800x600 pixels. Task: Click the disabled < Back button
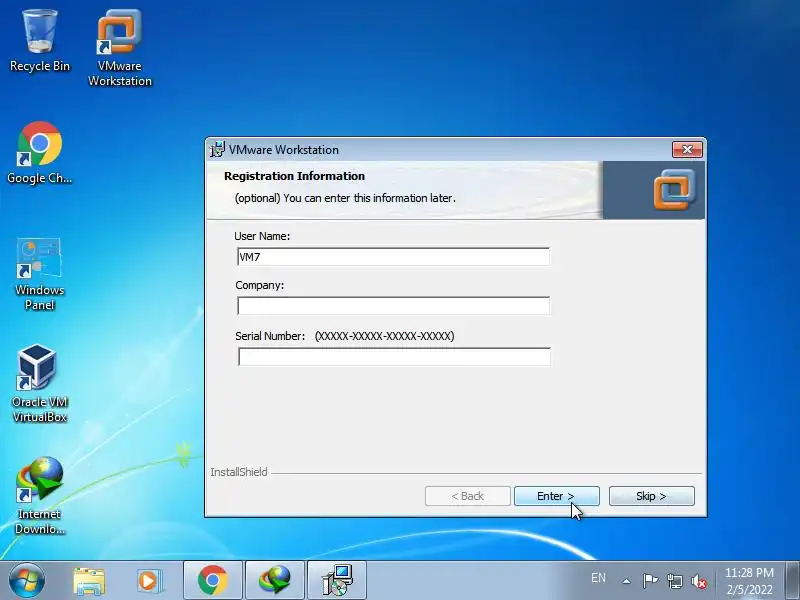point(467,496)
